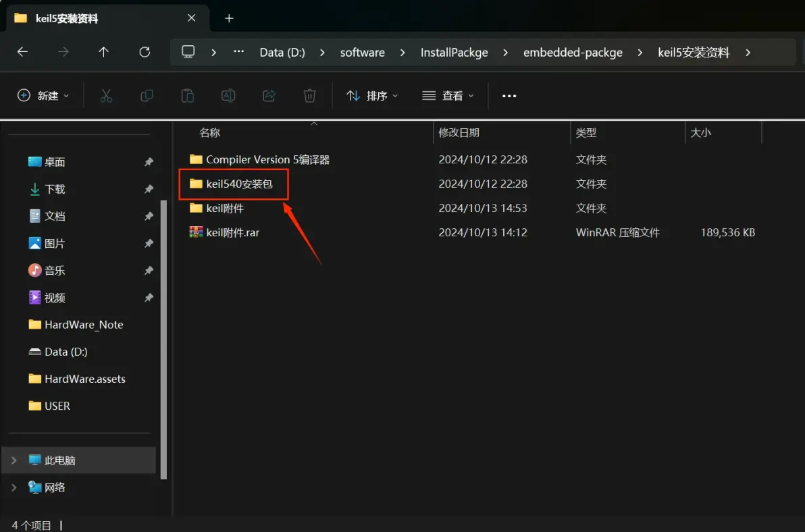
Task: Click the Rename icon in toolbar
Action: coord(228,96)
